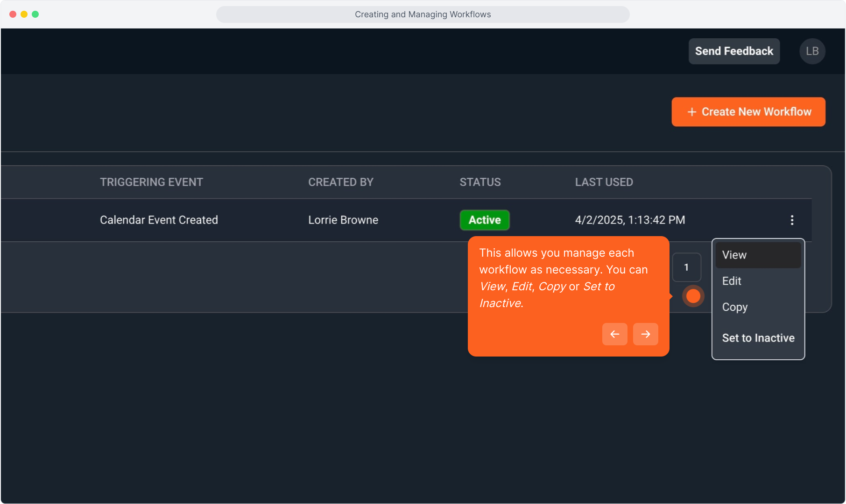Open the LB user avatar menu
The image size is (846, 504).
point(812,51)
